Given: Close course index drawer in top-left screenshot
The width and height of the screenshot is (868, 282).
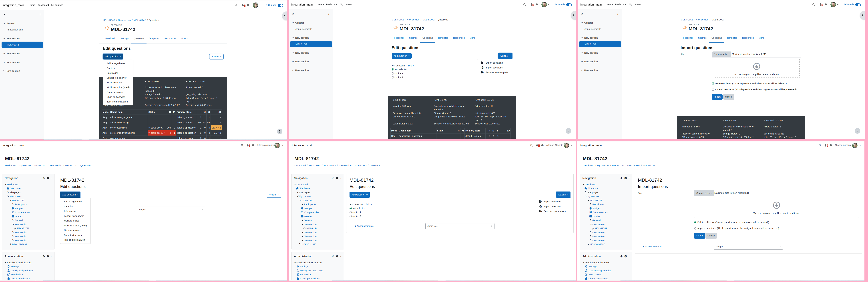Looking at the screenshot, I should point(4,14).
